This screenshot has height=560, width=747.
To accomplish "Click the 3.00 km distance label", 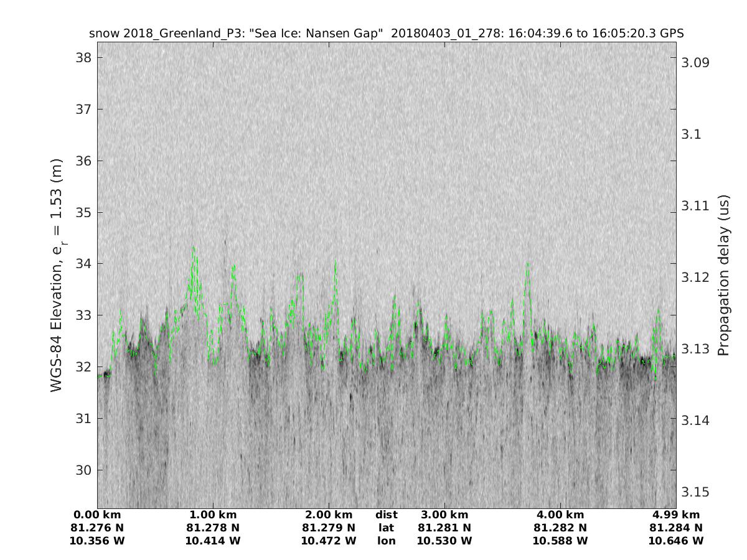I will pyautogui.click(x=444, y=515).
